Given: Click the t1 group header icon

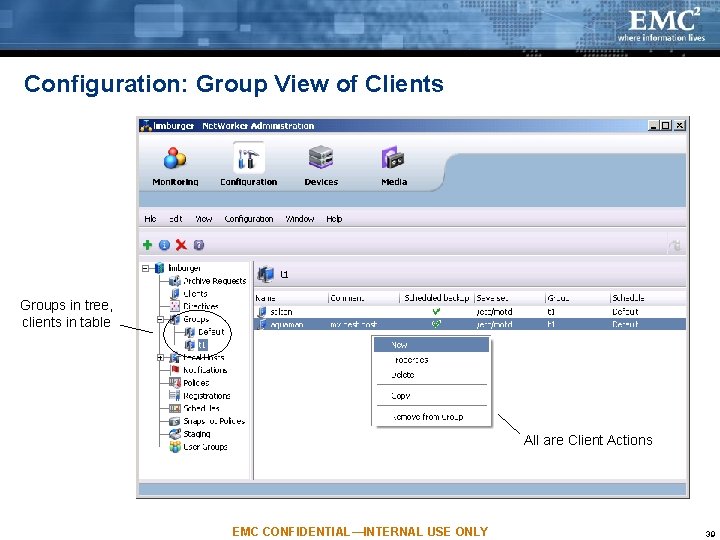Looking at the screenshot, I should [265, 274].
